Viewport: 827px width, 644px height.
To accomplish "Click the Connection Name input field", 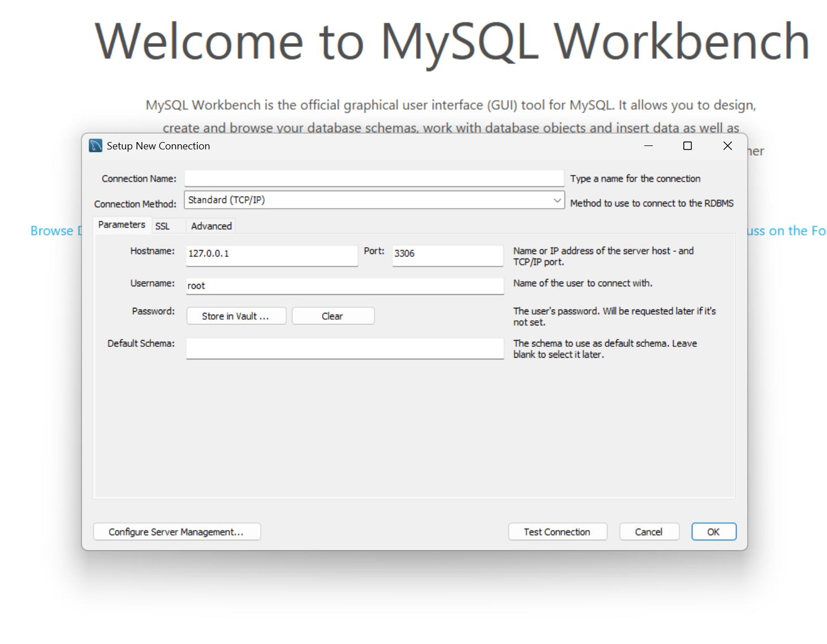I will (x=374, y=178).
